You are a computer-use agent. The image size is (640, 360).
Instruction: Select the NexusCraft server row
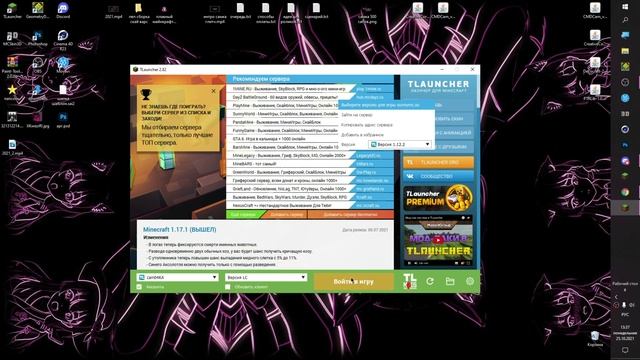(310, 206)
